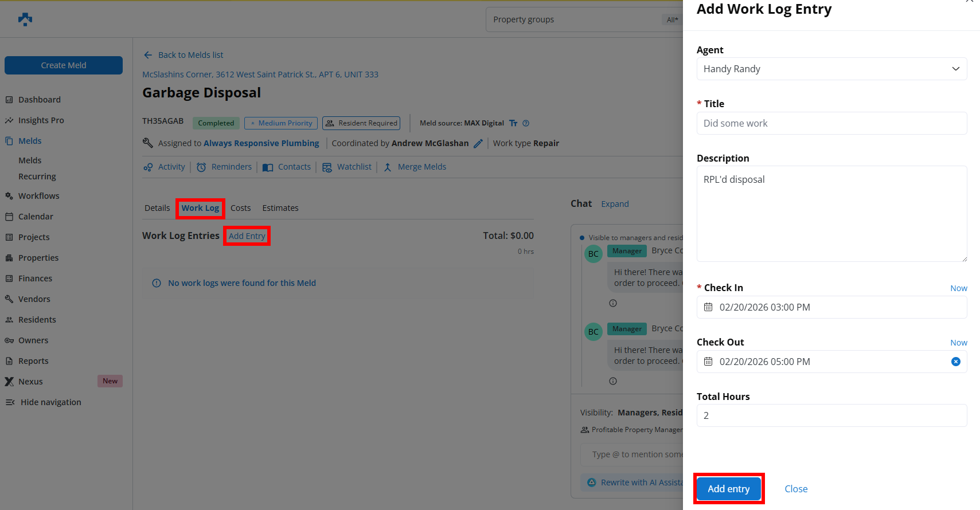980x510 pixels.
Task: Switch to the Costs tab
Action: [x=241, y=208]
